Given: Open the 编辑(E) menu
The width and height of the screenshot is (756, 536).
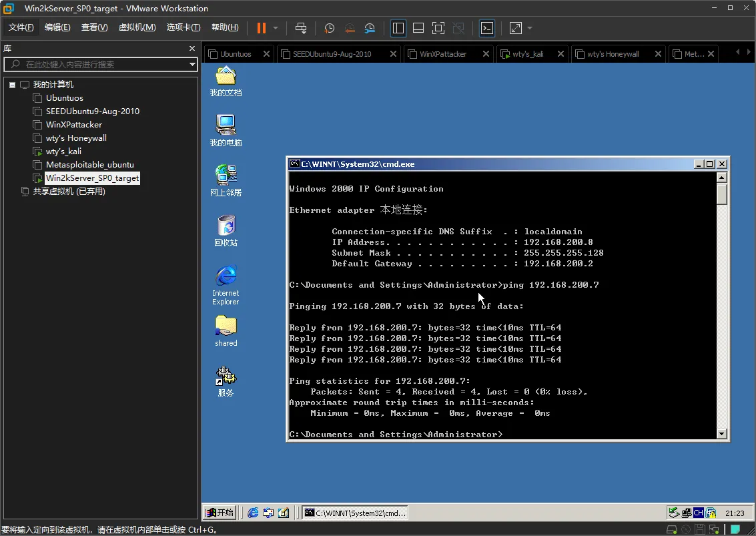Looking at the screenshot, I should 57,27.
